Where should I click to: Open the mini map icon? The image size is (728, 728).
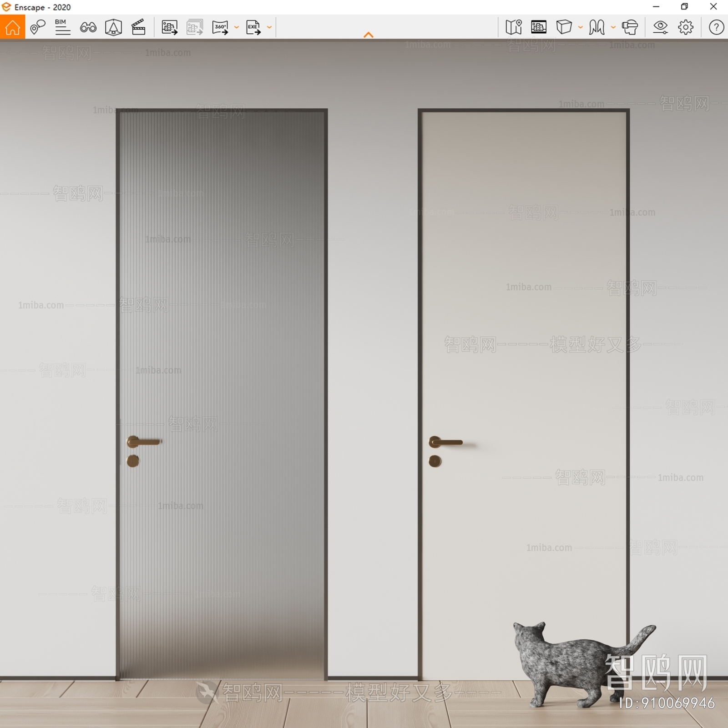coord(514,27)
